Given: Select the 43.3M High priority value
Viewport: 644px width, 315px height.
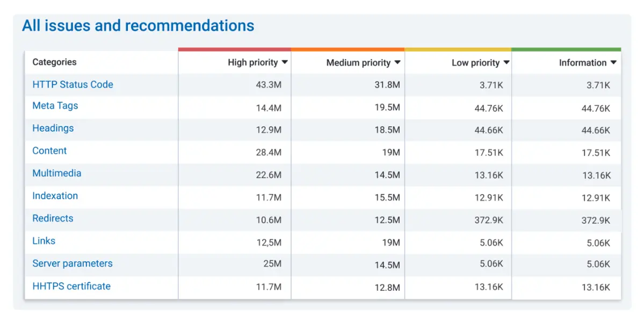Looking at the screenshot, I should 269,84.
